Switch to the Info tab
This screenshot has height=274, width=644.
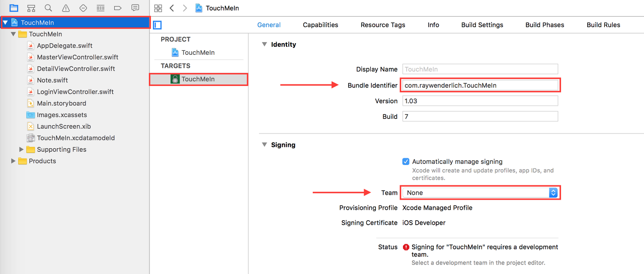pyautogui.click(x=433, y=25)
